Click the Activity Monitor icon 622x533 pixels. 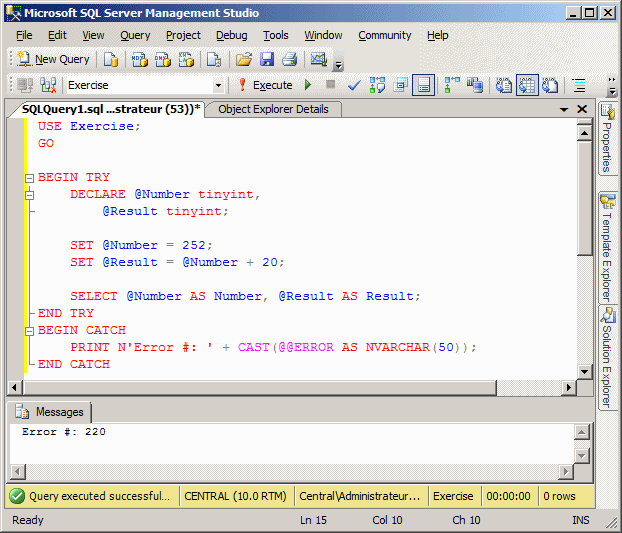click(319, 59)
